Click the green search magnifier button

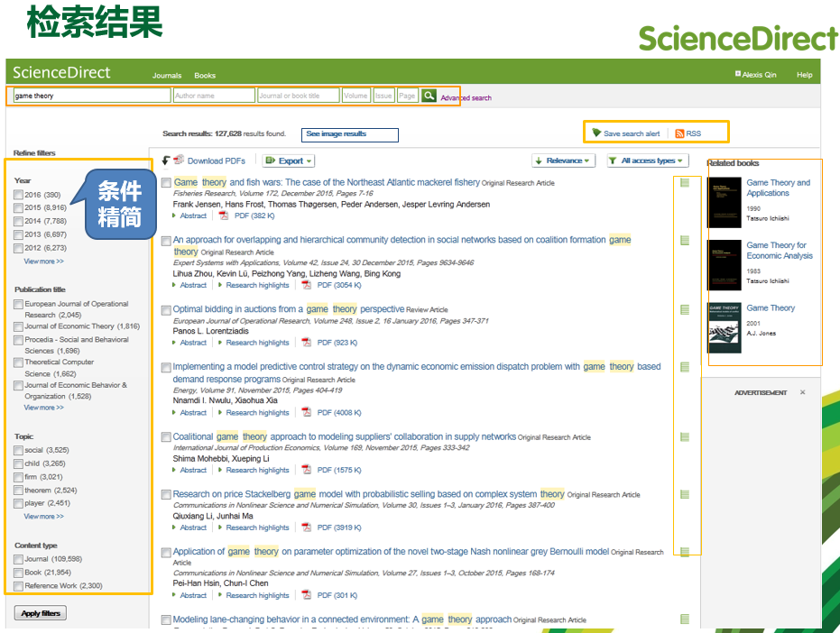tap(429, 96)
